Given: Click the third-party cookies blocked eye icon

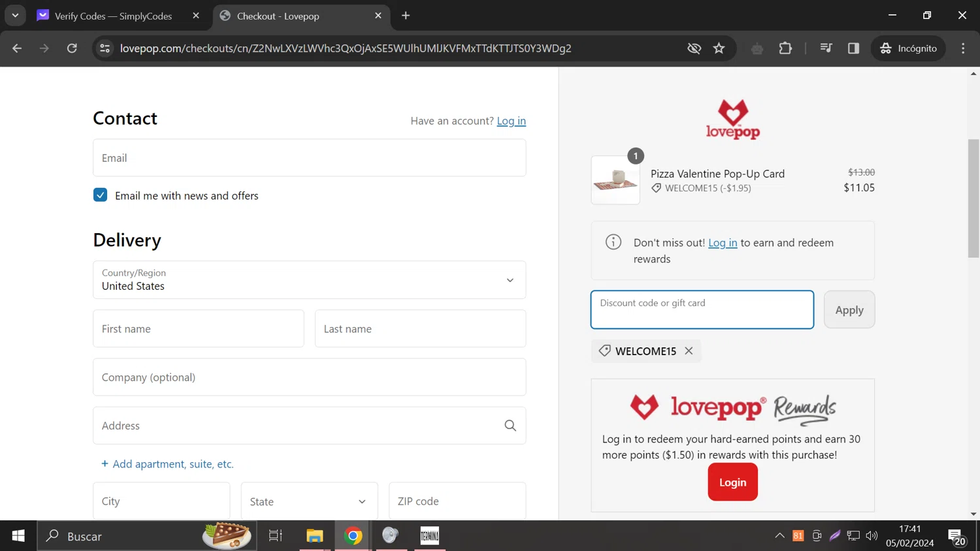Looking at the screenshot, I should (x=694, y=48).
